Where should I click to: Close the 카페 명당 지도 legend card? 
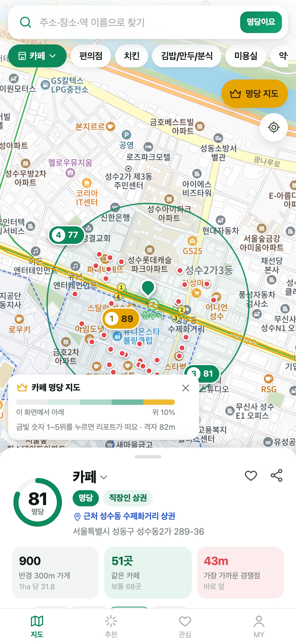tap(186, 388)
